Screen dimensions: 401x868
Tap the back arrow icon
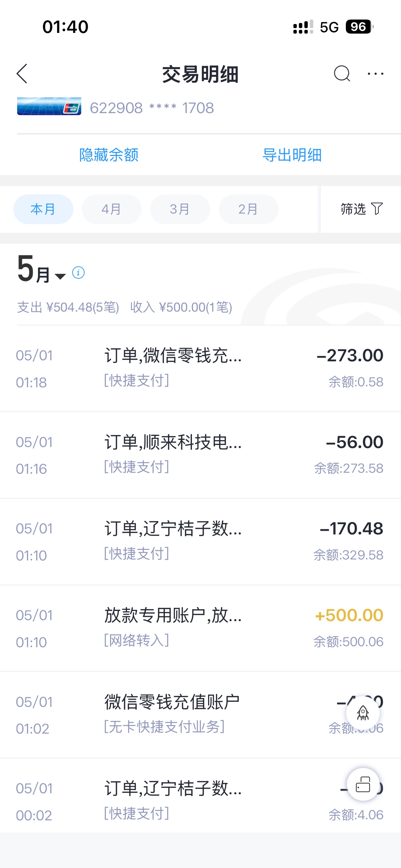click(x=22, y=74)
